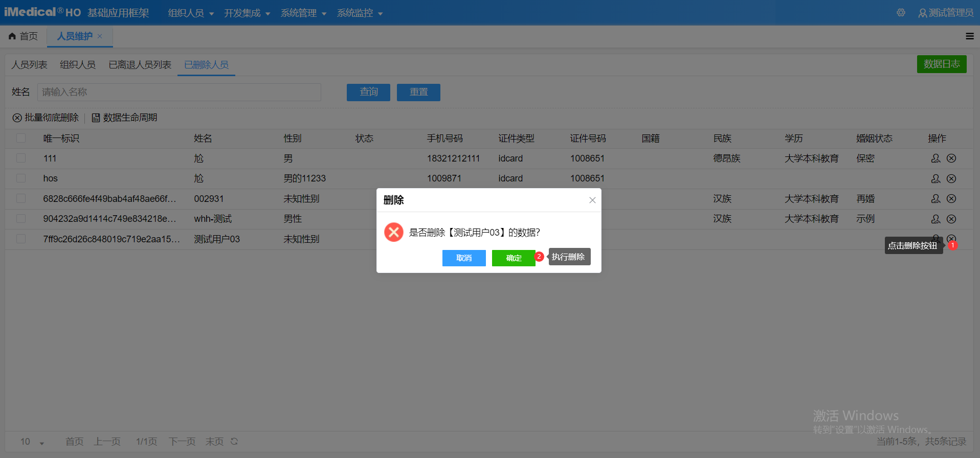The height and width of the screenshot is (458, 980).
Task: Open the hamburger menu beside tabs
Action: coord(969,36)
